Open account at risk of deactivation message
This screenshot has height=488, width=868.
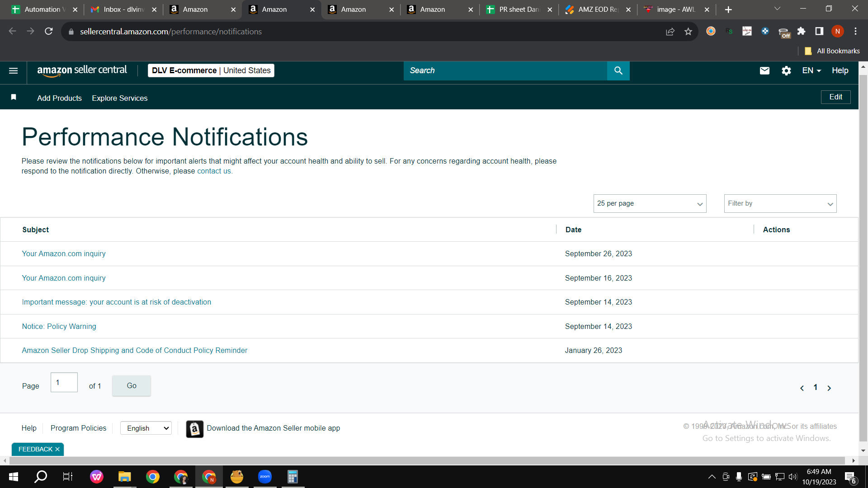pos(117,302)
